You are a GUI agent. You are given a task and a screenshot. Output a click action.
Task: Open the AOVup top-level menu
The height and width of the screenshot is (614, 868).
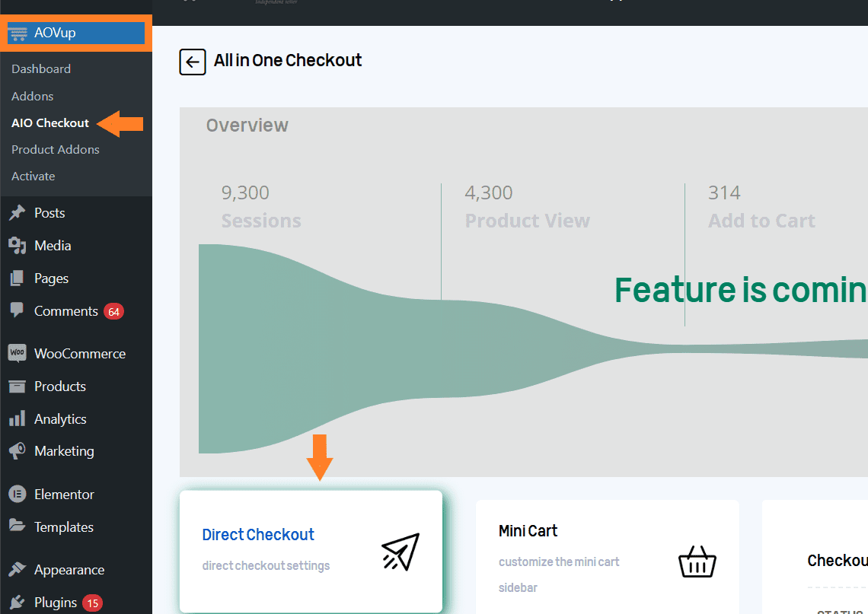click(x=76, y=33)
